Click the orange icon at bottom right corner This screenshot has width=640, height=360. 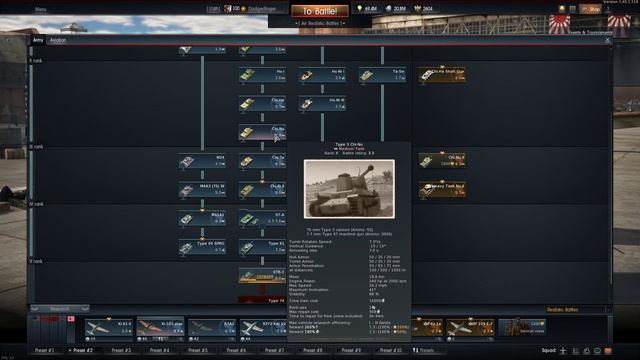(x=608, y=351)
